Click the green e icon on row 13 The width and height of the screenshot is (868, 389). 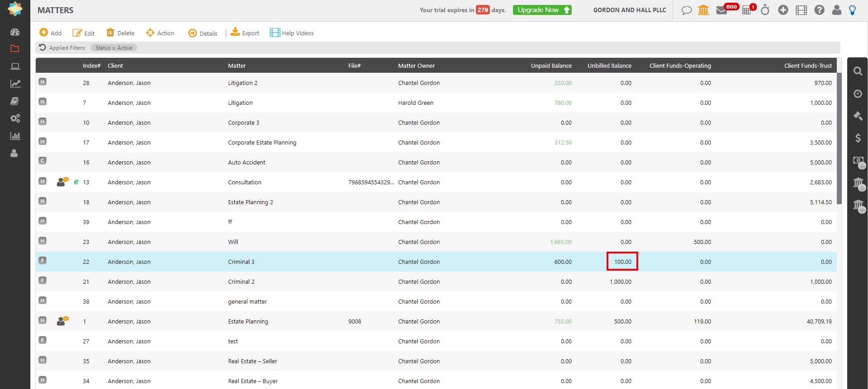click(76, 182)
